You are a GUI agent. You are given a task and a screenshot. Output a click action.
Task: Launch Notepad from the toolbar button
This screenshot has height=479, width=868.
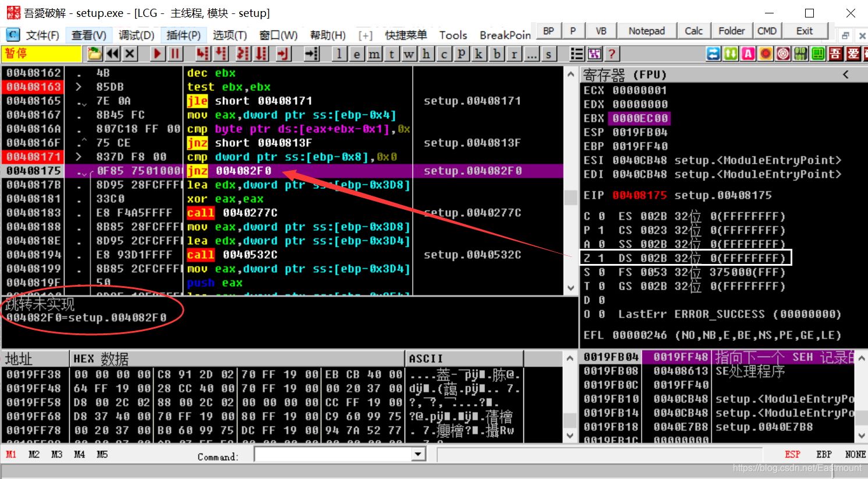(647, 31)
